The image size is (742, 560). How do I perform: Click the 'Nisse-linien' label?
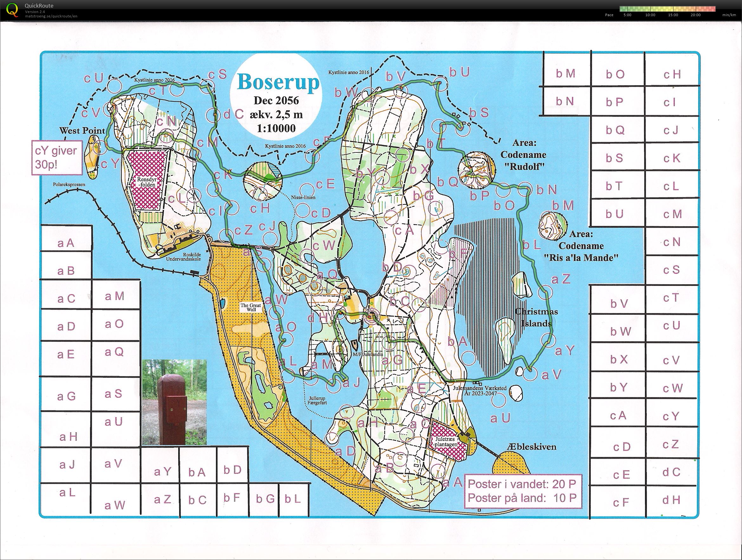click(303, 197)
